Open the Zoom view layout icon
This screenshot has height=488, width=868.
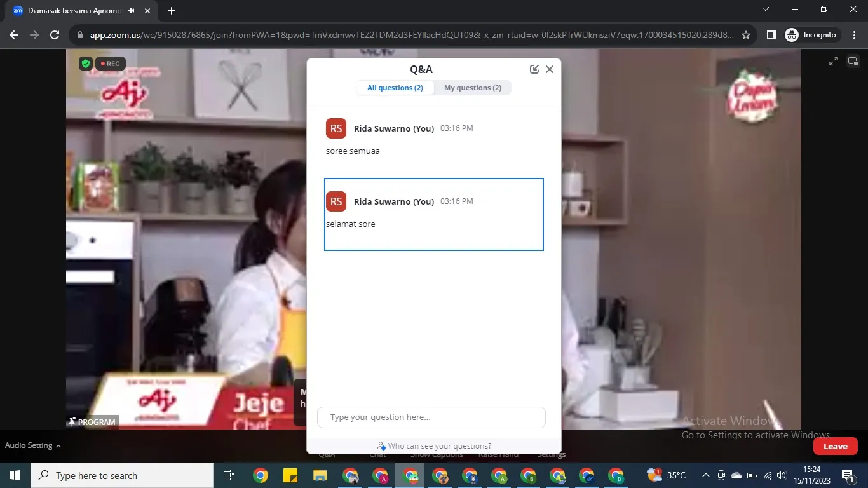pos(853,61)
